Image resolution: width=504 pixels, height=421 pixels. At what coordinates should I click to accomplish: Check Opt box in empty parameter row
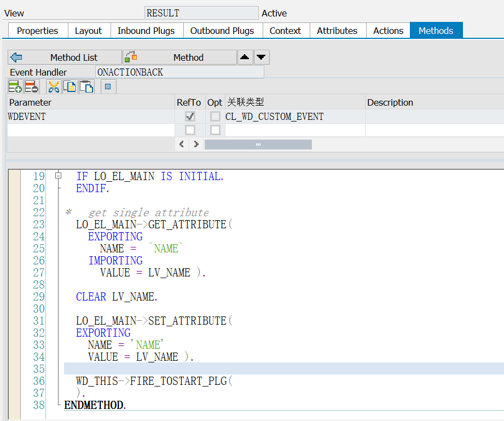[215, 130]
